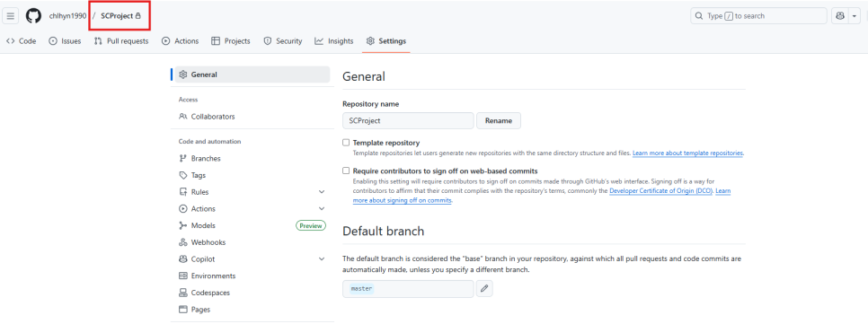Click the Actions tab play icon

[x=165, y=41]
